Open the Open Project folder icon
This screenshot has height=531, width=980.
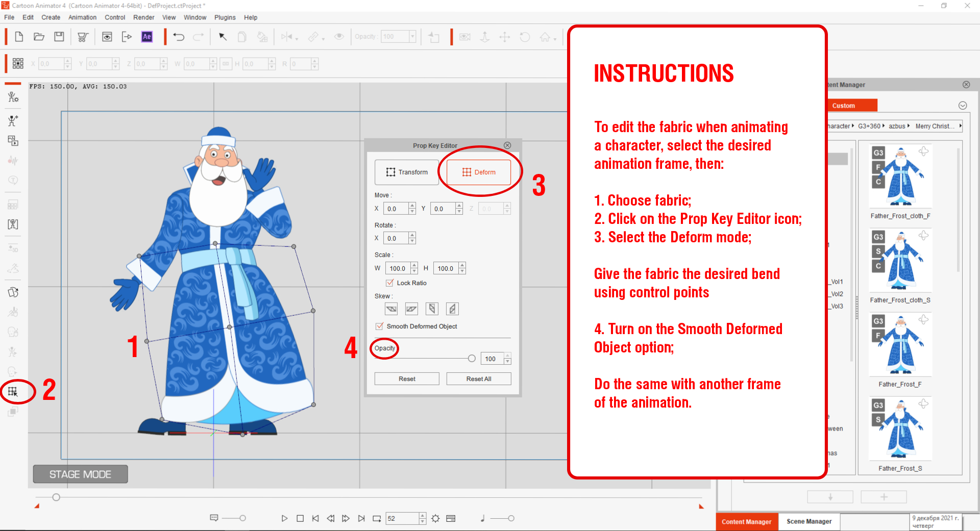tap(39, 37)
